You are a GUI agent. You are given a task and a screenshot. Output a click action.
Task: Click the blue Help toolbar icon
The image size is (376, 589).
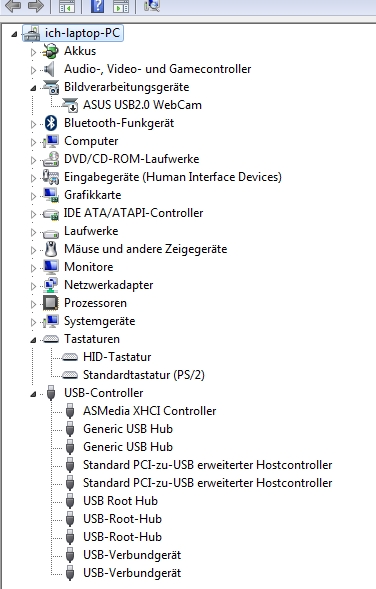coord(97,6)
